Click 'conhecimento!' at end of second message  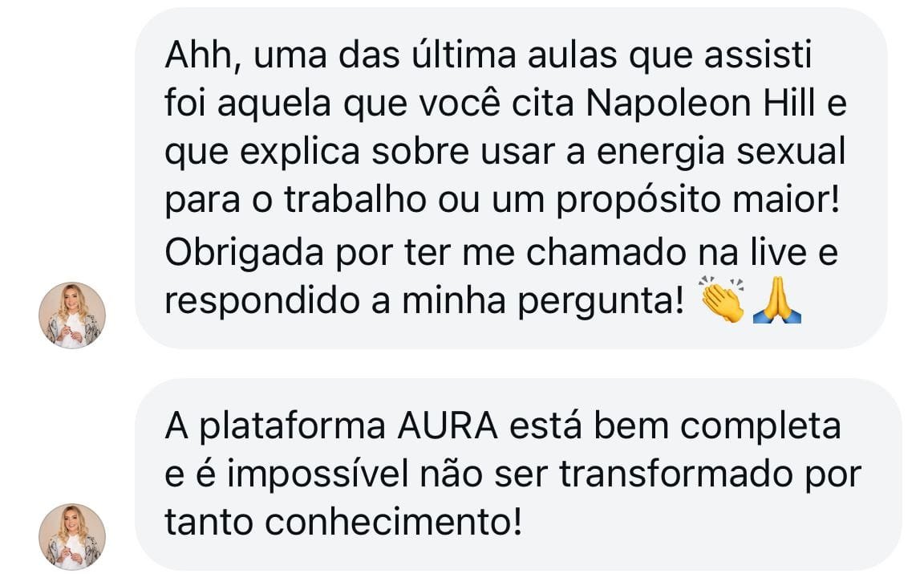(x=394, y=522)
